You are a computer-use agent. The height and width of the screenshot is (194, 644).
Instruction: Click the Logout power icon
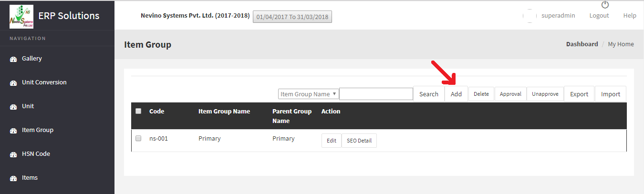(x=605, y=5)
